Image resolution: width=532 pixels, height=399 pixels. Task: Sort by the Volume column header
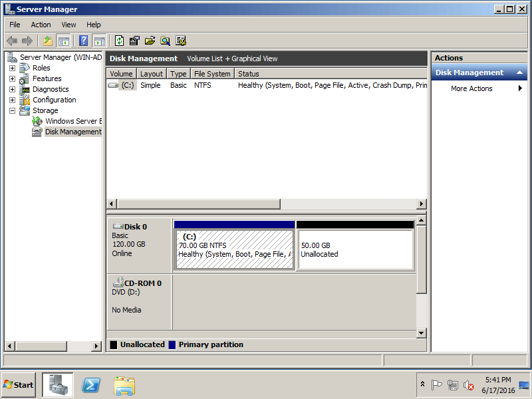pyautogui.click(x=121, y=74)
